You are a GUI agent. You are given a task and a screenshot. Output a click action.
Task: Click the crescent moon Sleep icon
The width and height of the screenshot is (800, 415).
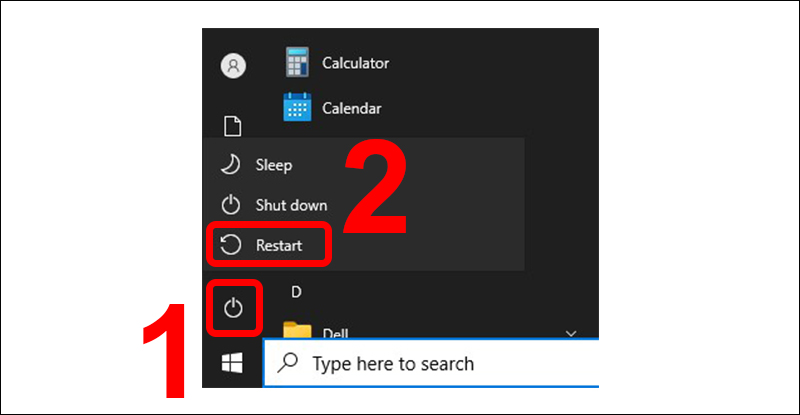click(x=231, y=164)
